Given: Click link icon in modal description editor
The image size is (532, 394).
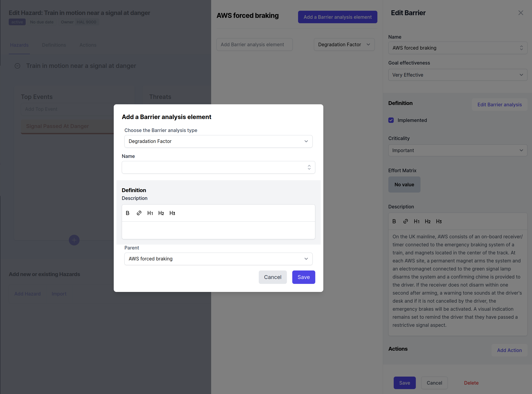Looking at the screenshot, I should (139, 213).
